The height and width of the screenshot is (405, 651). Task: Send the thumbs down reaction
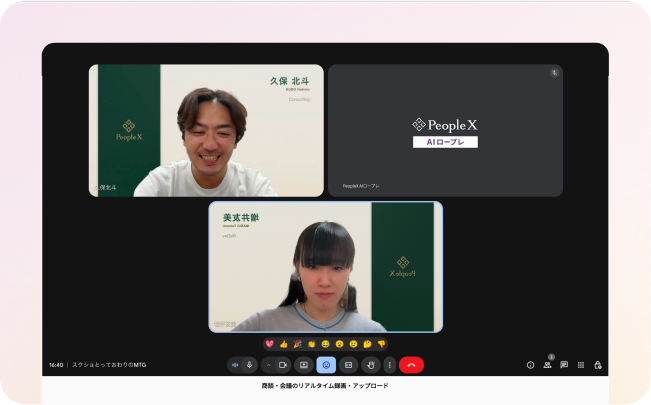coord(381,344)
